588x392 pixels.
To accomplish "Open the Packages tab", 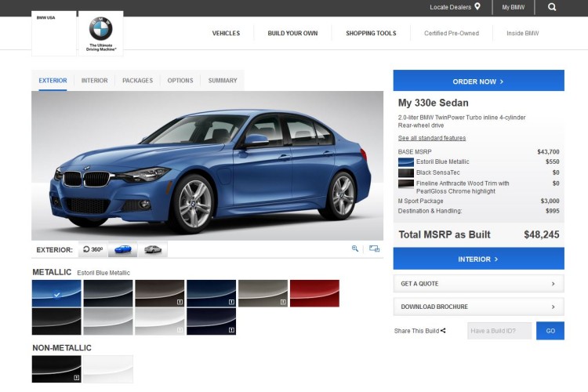I will [x=138, y=80].
